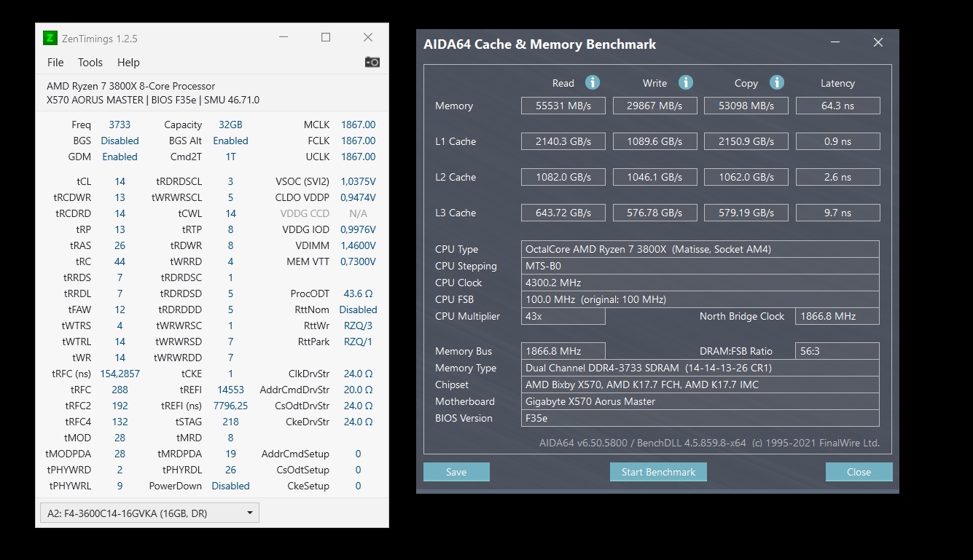Click the PowerDown value Disabled
Screen dimensions: 973x560
click(x=230, y=486)
